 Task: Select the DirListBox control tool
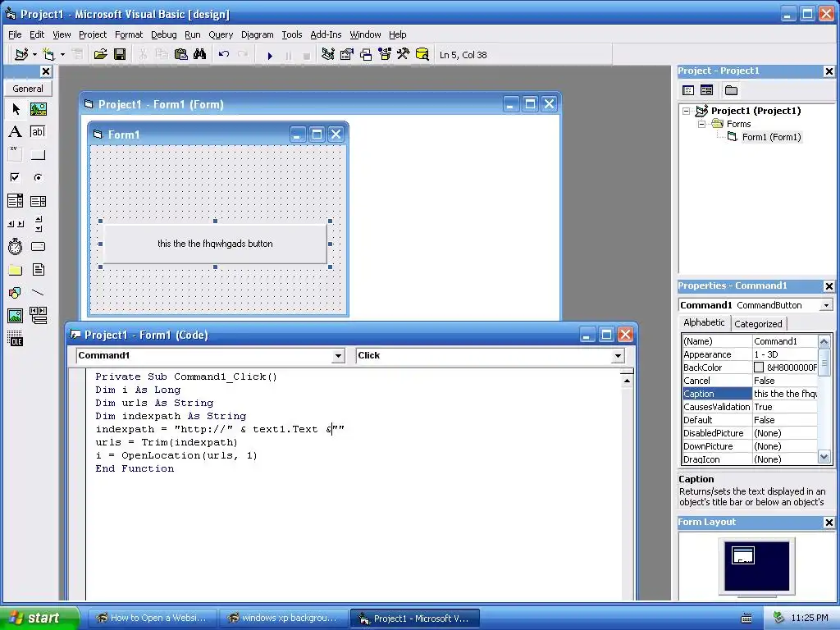(16, 270)
